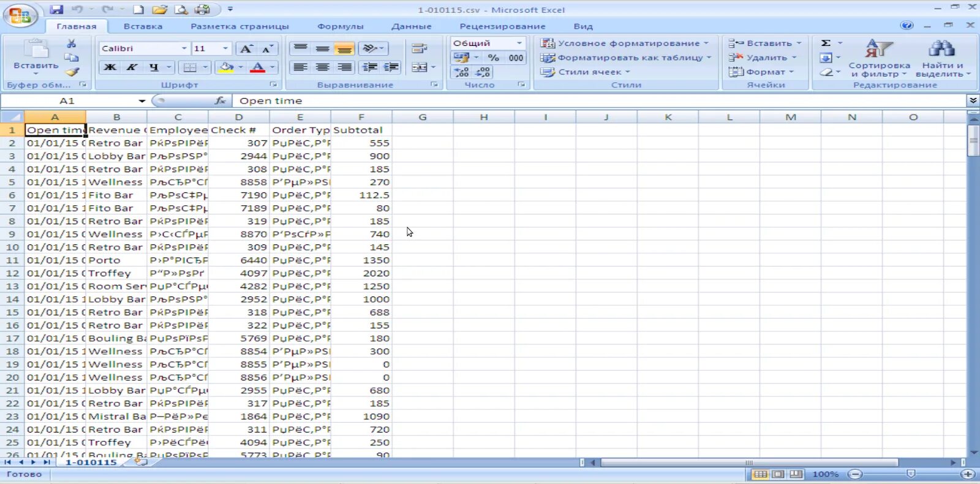The height and width of the screenshot is (484, 980).
Task: Open the borders dropdown
Action: pyautogui.click(x=205, y=67)
